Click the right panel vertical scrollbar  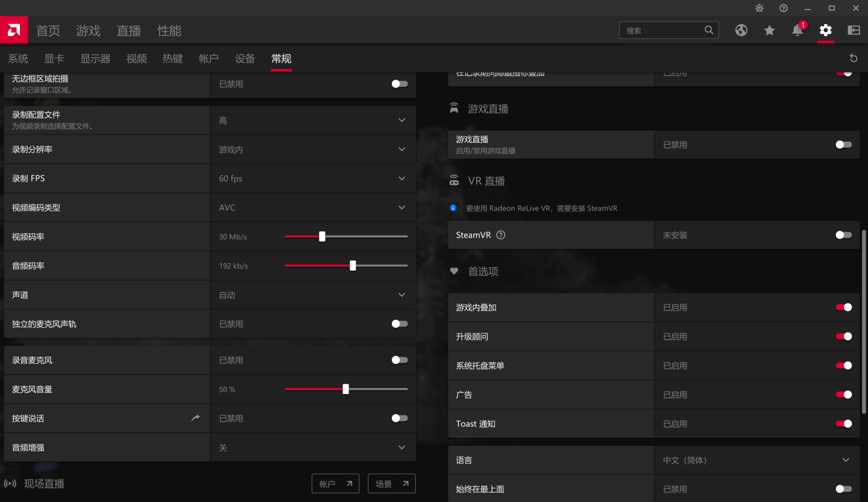[864, 321]
